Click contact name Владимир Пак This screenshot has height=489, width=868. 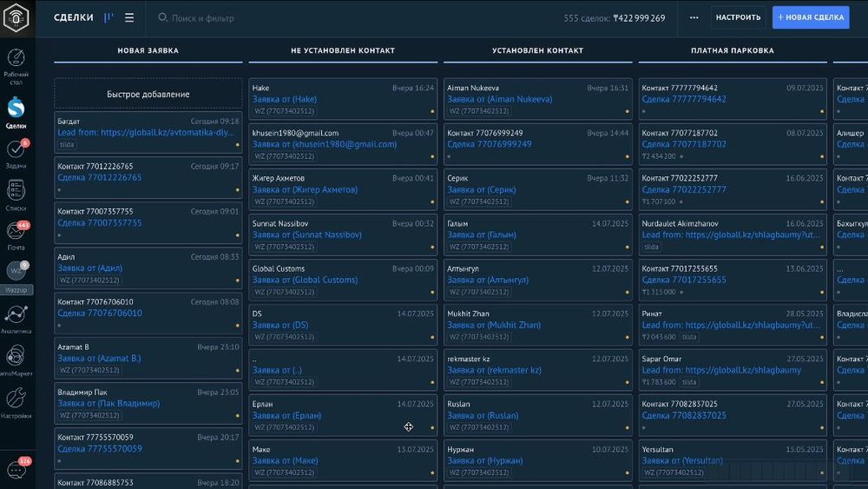82,392
